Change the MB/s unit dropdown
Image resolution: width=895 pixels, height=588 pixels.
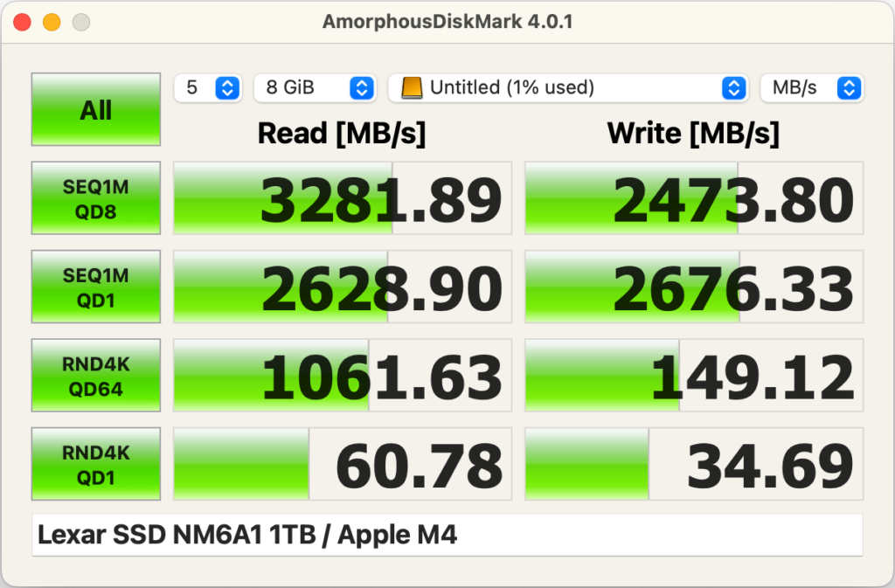(x=811, y=87)
